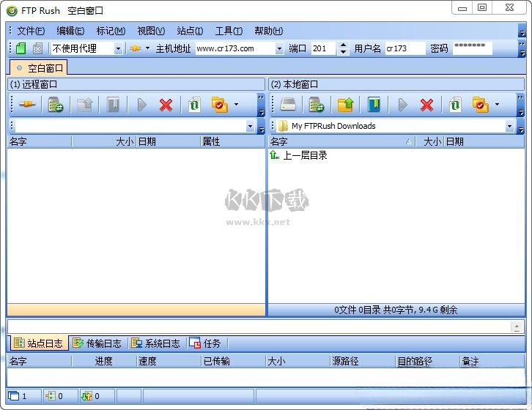
Task: Click the new connection green icon
Action: pyautogui.click(x=21, y=48)
